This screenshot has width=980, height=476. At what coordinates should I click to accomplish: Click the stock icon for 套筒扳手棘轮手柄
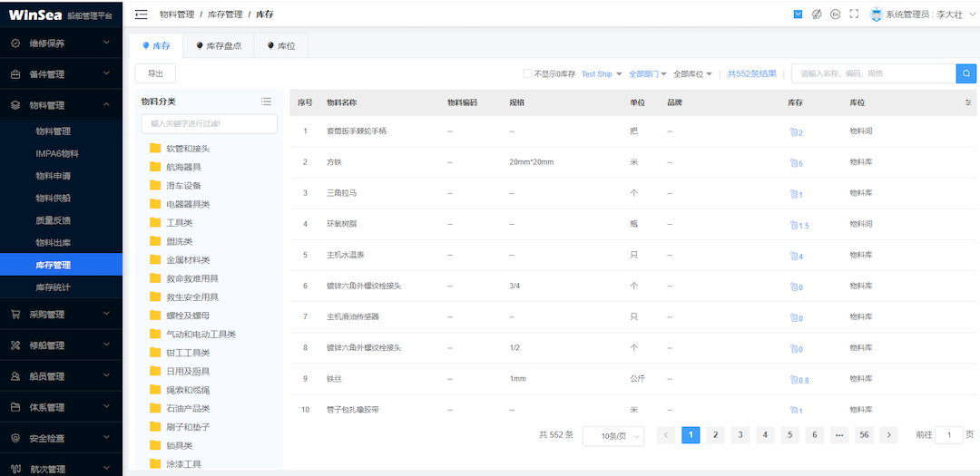[794, 131]
